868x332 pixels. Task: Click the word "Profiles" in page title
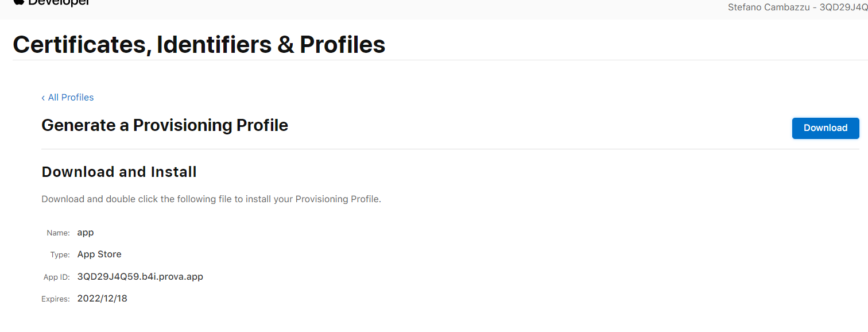click(x=343, y=44)
